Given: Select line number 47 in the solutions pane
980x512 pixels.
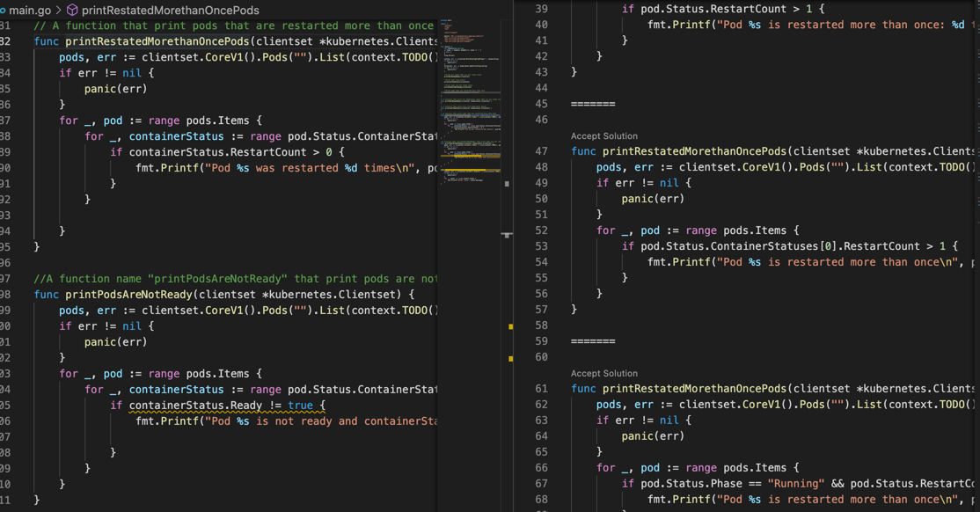Looking at the screenshot, I should 541,151.
